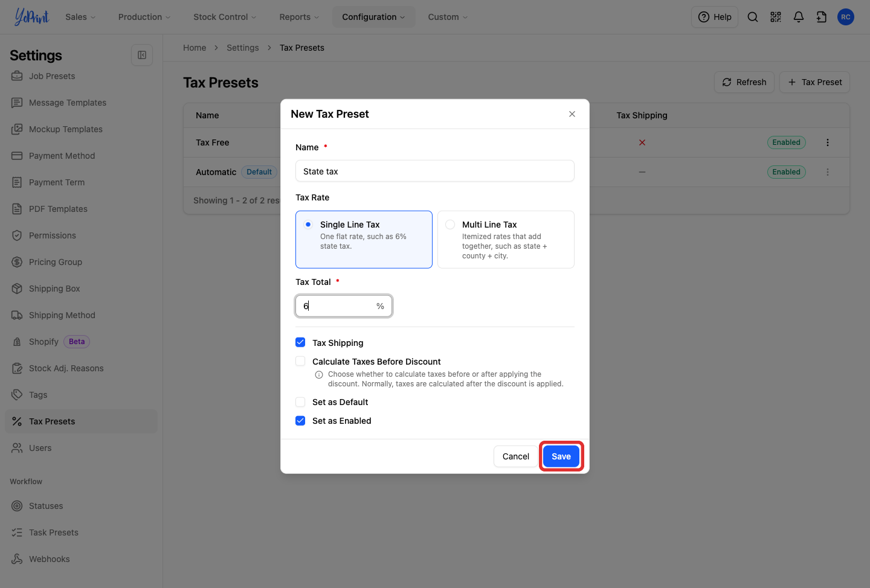Click the RC user avatar
Image resolution: width=870 pixels, height=588 pixels.
coord(846,17)
